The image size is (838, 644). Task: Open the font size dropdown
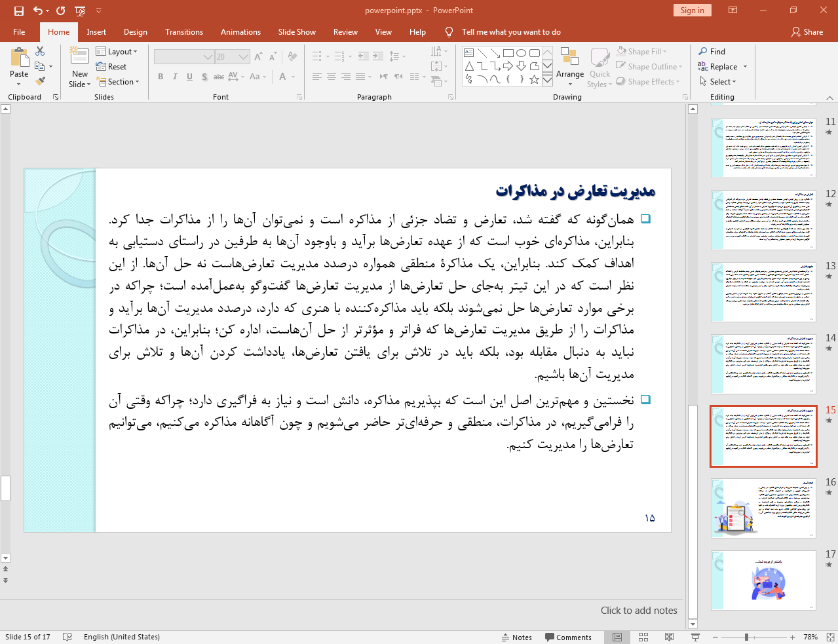coord(242,56)
